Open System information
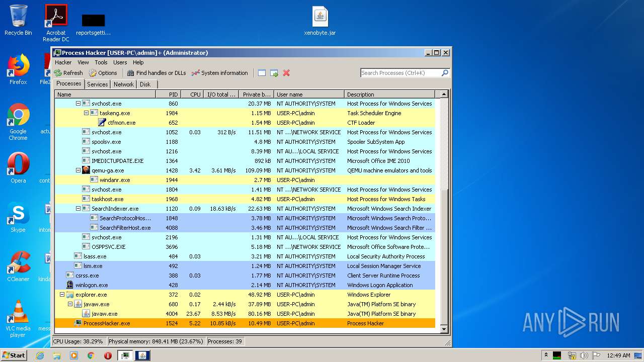Screen dimensions: 644x362 (220, 73)
